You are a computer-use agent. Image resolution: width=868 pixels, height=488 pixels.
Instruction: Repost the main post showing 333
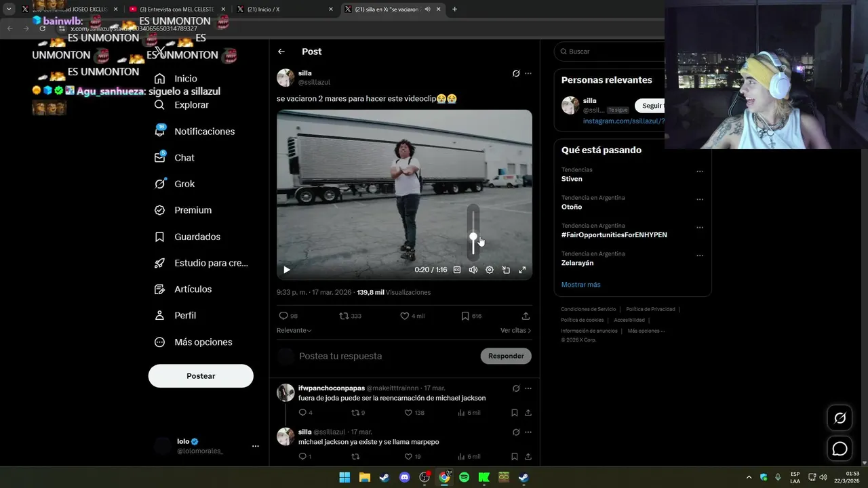pos(350,316)
